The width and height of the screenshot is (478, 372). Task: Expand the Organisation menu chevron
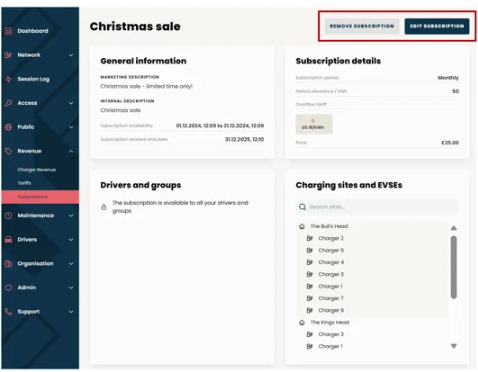click(71, 263)
